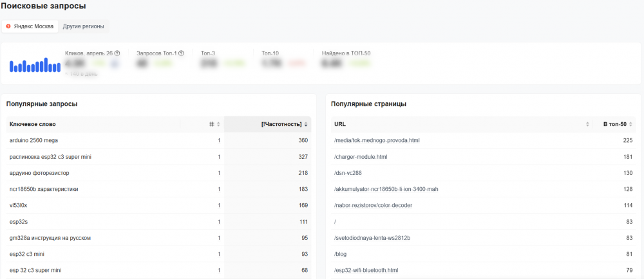Click frequency value 218
644x279 pixels.
[x=303, y=173]
